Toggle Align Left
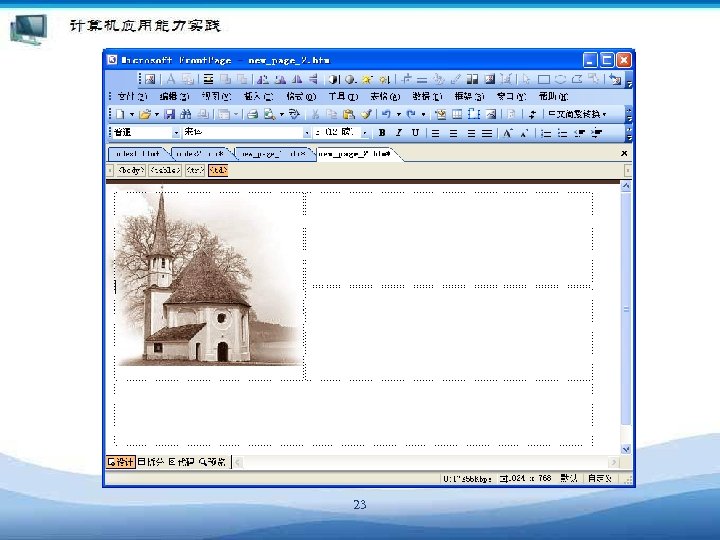Image resolution: width=720 pixels, height=540 pixels. (x=435, y=133)
